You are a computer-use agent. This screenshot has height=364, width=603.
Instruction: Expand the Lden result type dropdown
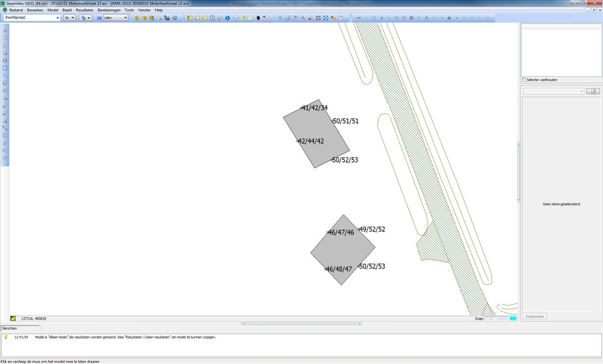115,18
